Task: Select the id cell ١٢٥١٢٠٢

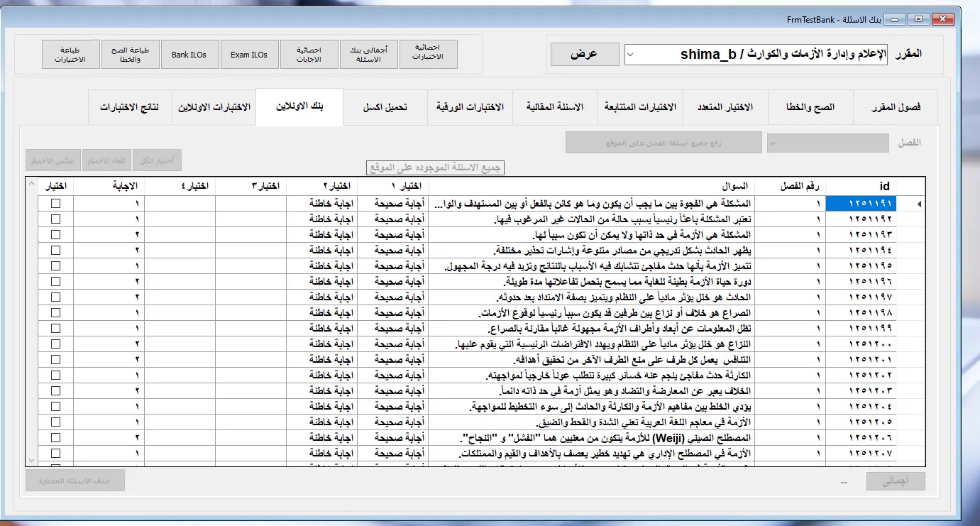Action: pos(861,376)
